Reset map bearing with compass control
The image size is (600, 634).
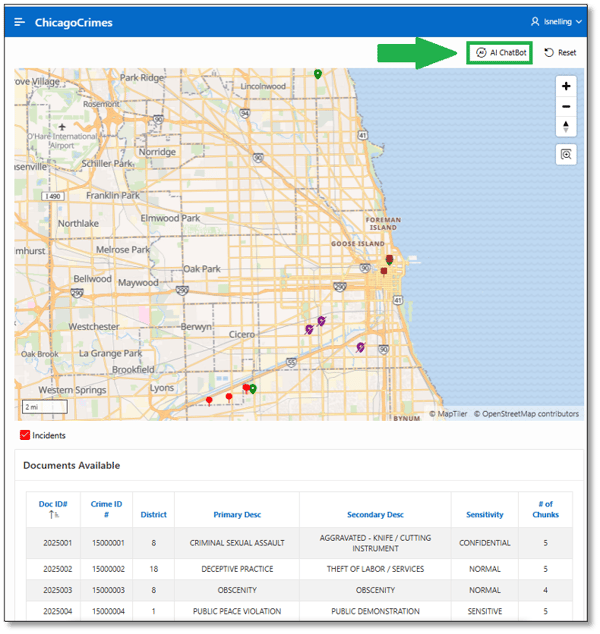click(x=567, y=126)
